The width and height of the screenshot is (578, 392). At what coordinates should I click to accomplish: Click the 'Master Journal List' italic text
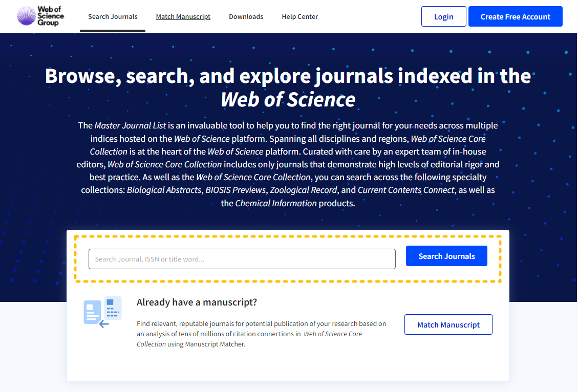click(130, 125)
